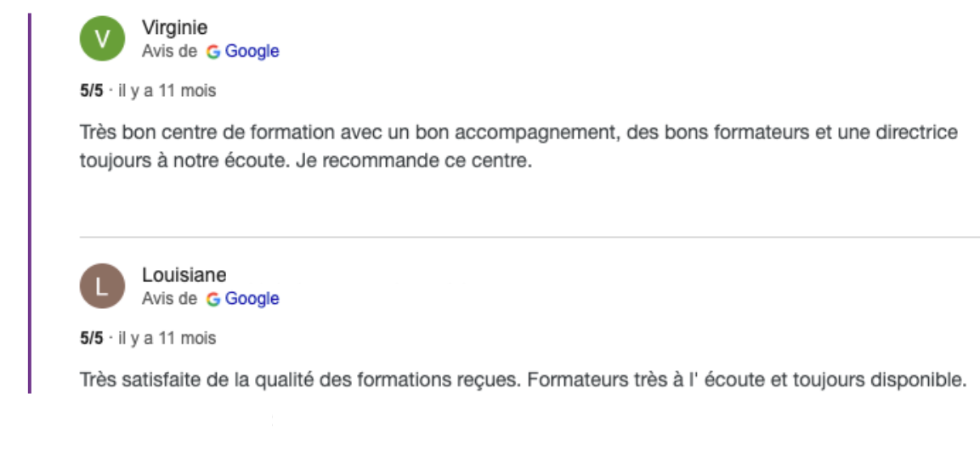The width and height of the screenshot is (980, 450).
Task: Click the Google G logo under Louisiane
Action: 213,300
